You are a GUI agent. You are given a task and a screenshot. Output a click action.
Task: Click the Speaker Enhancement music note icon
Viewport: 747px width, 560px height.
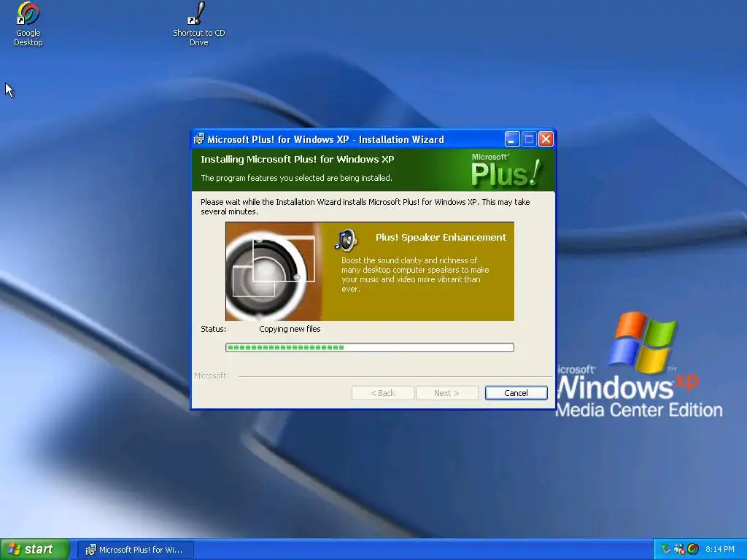click(345, 239)
